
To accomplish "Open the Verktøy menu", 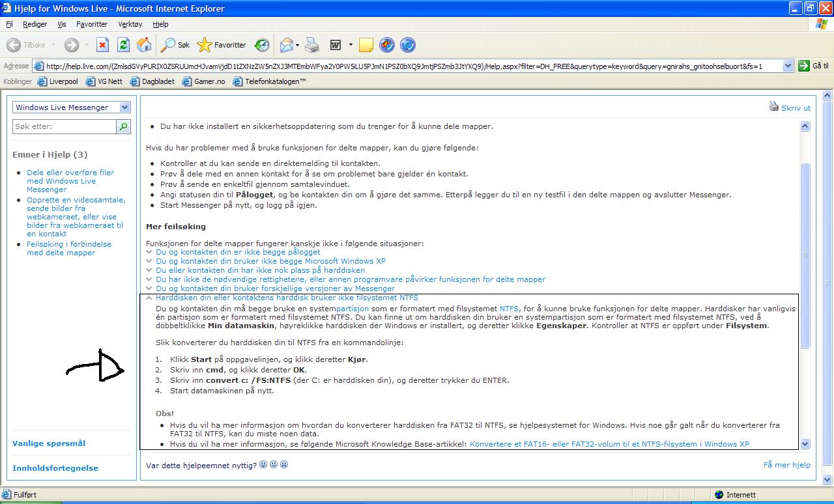I will 130,24.
